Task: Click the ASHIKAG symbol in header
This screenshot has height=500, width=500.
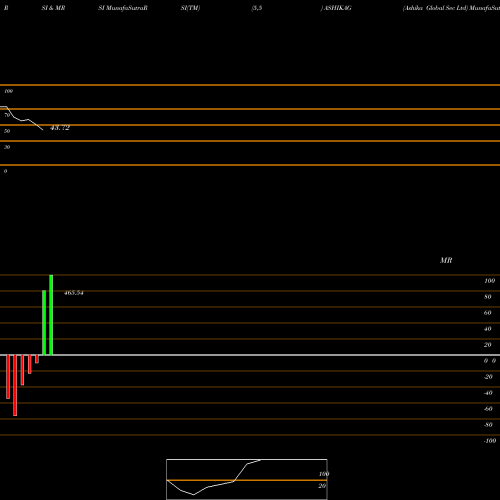Action: point(338,8)
